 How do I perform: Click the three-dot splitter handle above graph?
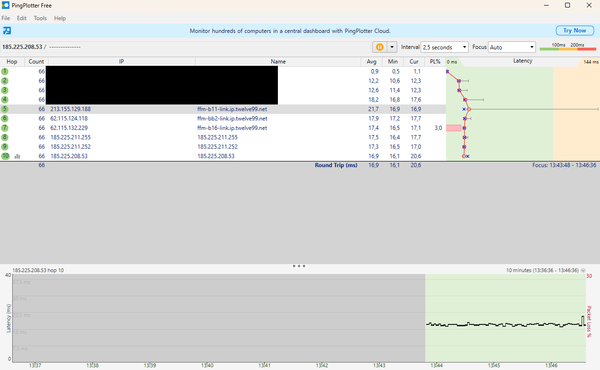pyautogui.click(x=299, y=266)
